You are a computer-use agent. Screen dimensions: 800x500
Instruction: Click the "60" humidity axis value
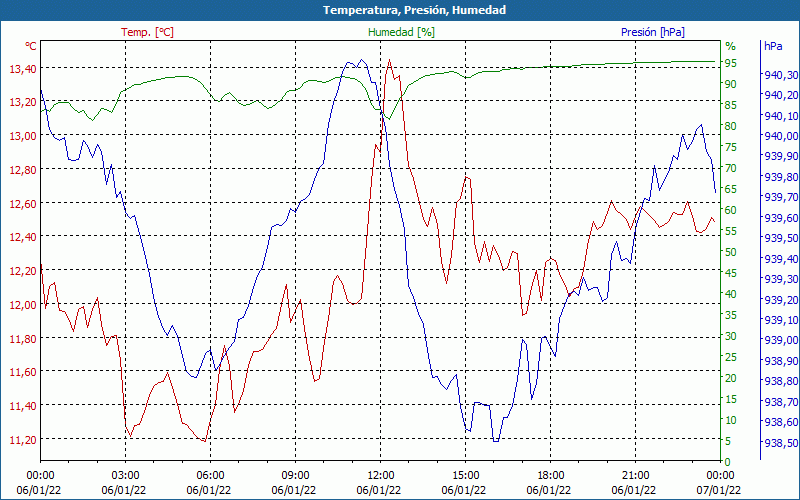[x=731, y=210]
